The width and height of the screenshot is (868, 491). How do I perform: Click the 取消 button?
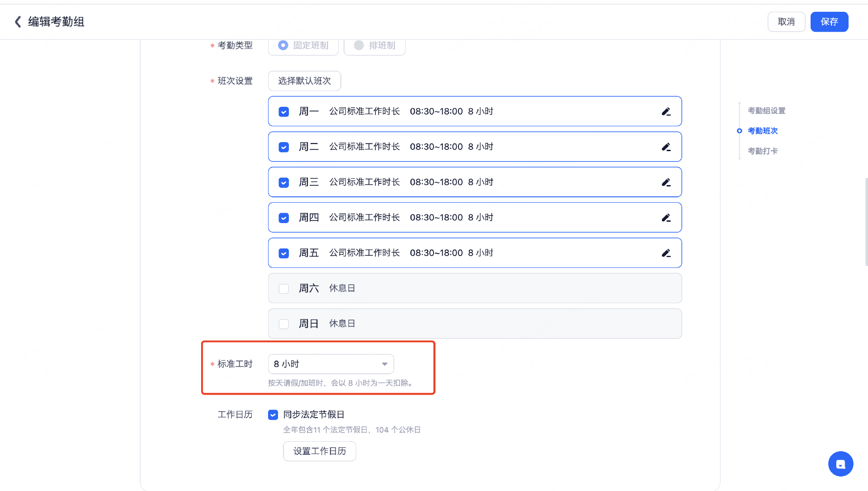(x=786, y=22)
